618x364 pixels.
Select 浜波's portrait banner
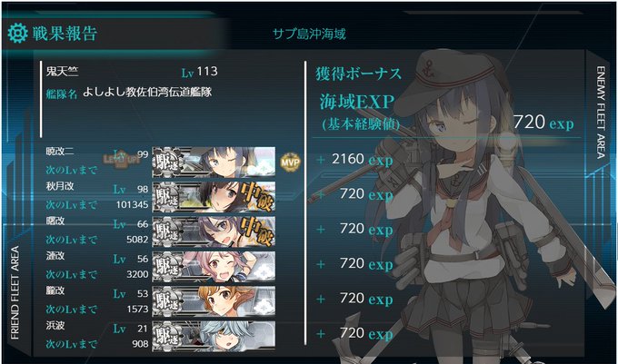pyautogui.click(x=214, y=336)
